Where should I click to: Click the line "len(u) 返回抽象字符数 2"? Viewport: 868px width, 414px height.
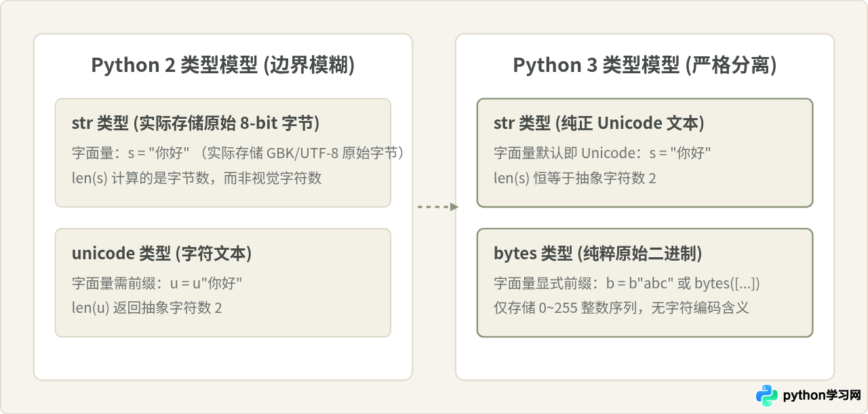point(147,308)
